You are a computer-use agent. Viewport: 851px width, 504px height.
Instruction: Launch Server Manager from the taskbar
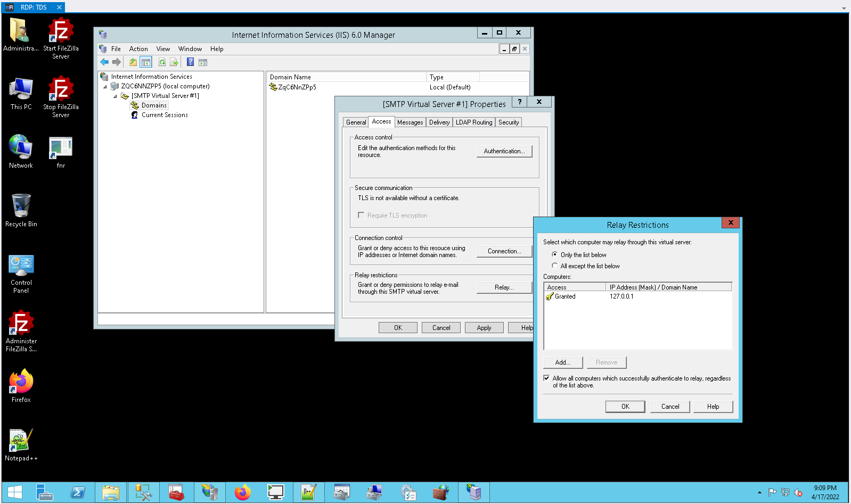[x=45, y=492]
